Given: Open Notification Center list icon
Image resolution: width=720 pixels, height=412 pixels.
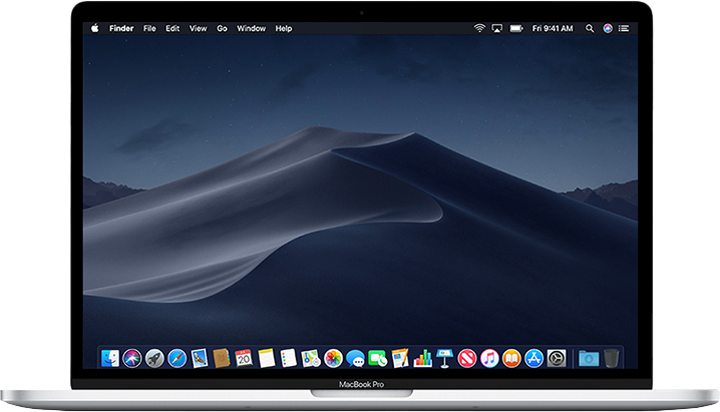Looking at the screenshot, I should point(626,28).
